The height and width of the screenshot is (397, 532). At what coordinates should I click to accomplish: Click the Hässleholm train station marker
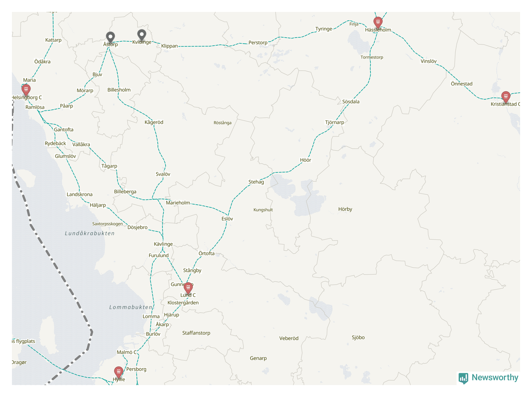(378, 22)
